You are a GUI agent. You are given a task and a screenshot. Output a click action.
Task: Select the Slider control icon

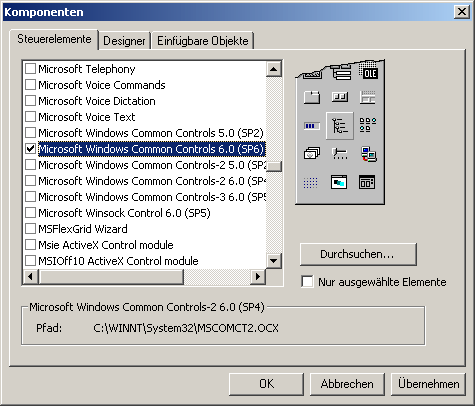click(340, 154)
